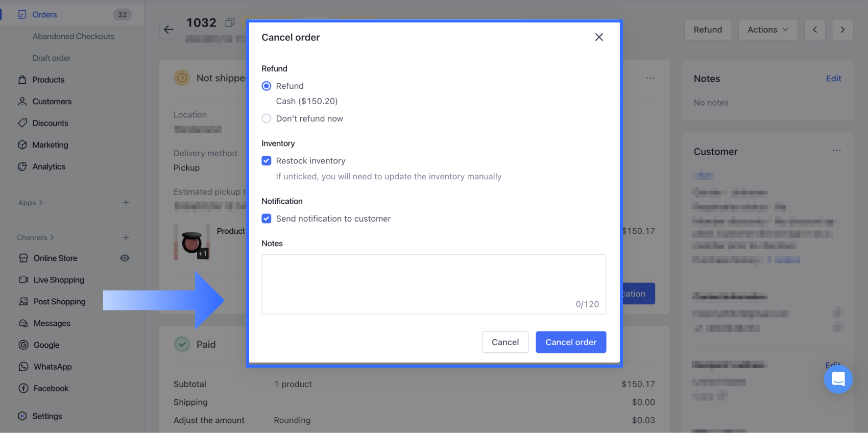Toggle Send notification to customer checkbox
Image resolution: width=868 pixels, height=433 pixels.
267,219
